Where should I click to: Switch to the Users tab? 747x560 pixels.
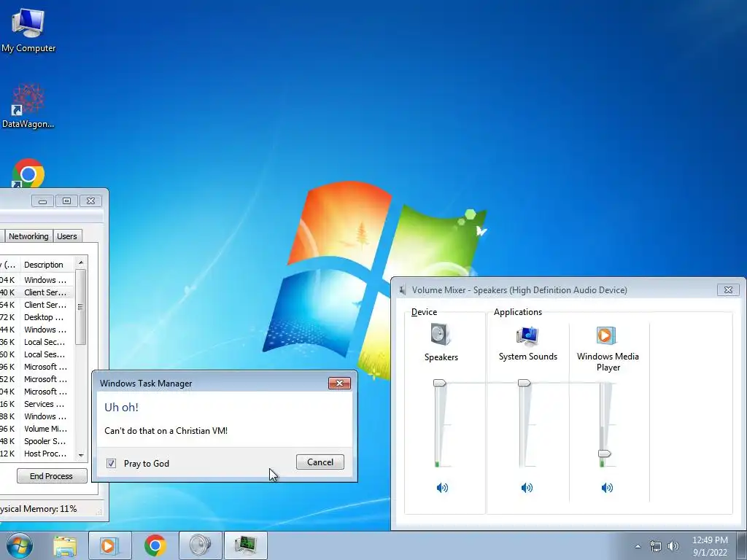(66, 236)
